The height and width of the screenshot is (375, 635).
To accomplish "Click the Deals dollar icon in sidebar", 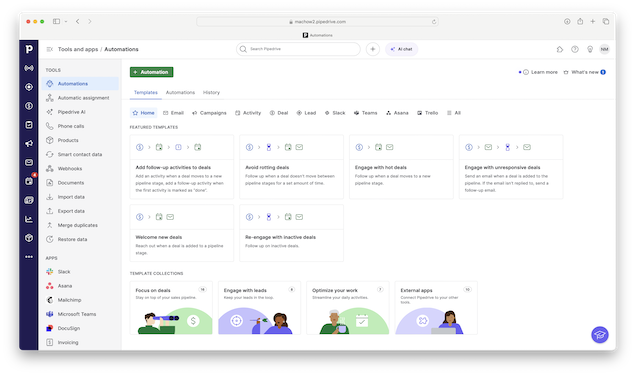I will (x=29, y=106).
